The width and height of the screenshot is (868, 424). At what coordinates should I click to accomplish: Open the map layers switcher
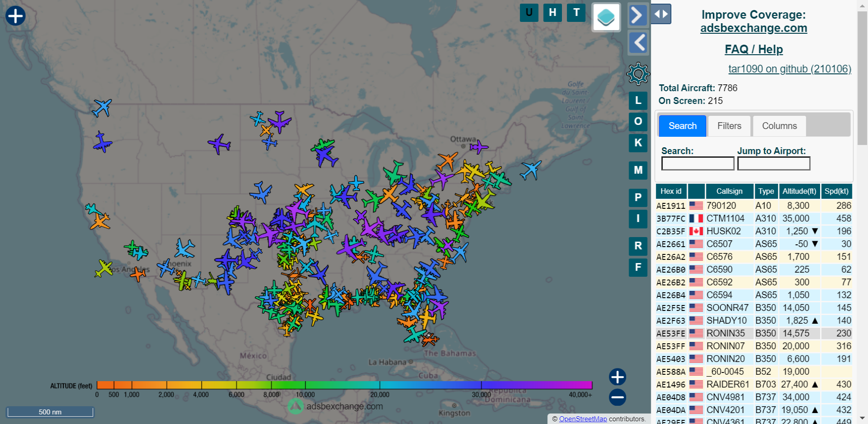(606, 17)
